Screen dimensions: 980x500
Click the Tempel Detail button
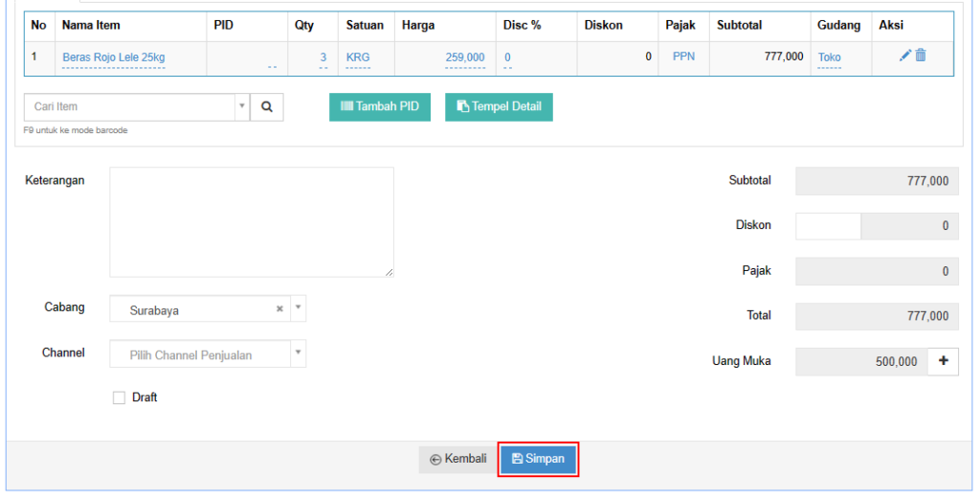499,107
